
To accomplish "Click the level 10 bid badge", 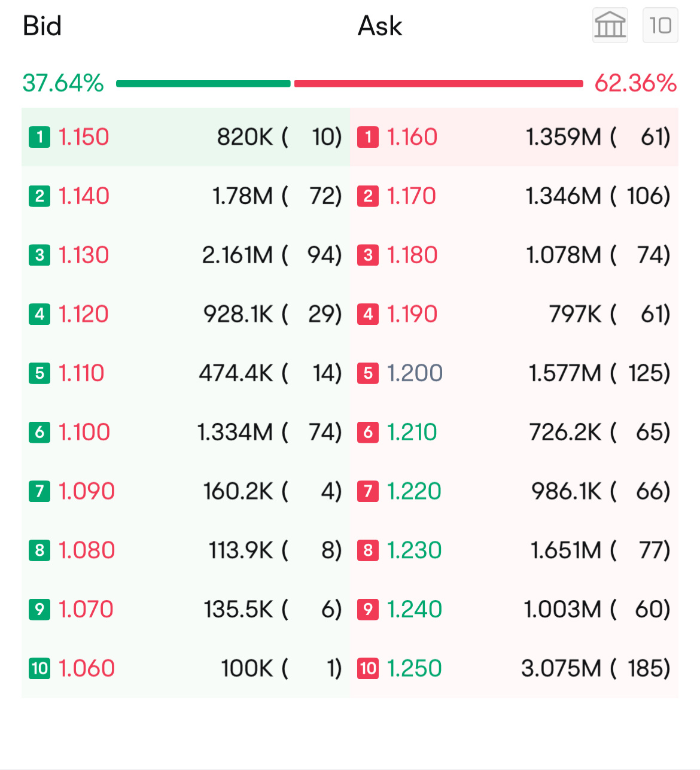I will [x=39, y=668].
